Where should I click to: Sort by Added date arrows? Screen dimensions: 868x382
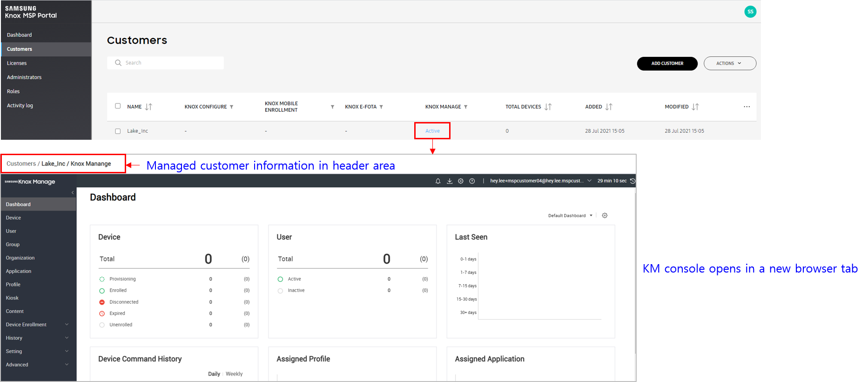pos(609,107)
